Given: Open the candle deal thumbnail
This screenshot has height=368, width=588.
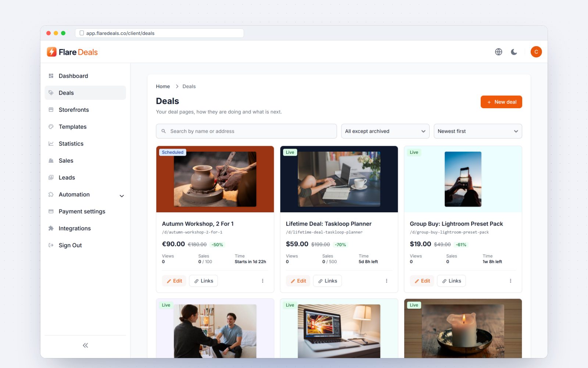Looking at the screenshot, I should [463, 331].
